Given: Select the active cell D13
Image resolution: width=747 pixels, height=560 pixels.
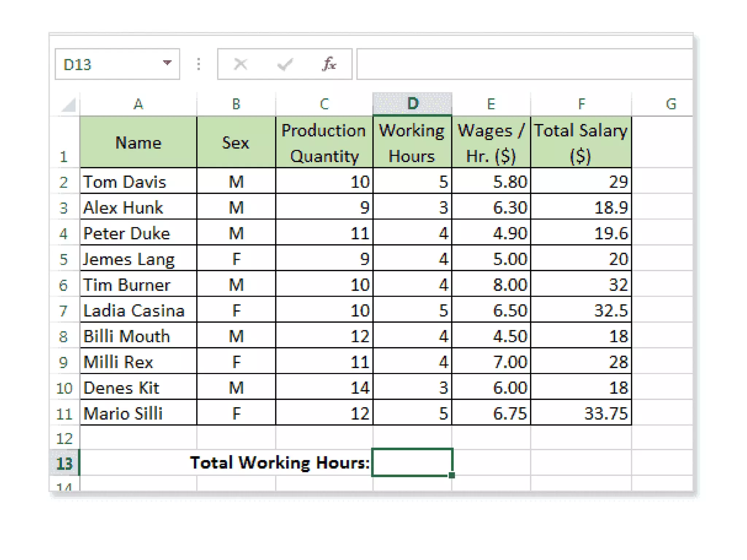Looking at the screenshot, I should [412, 462].
